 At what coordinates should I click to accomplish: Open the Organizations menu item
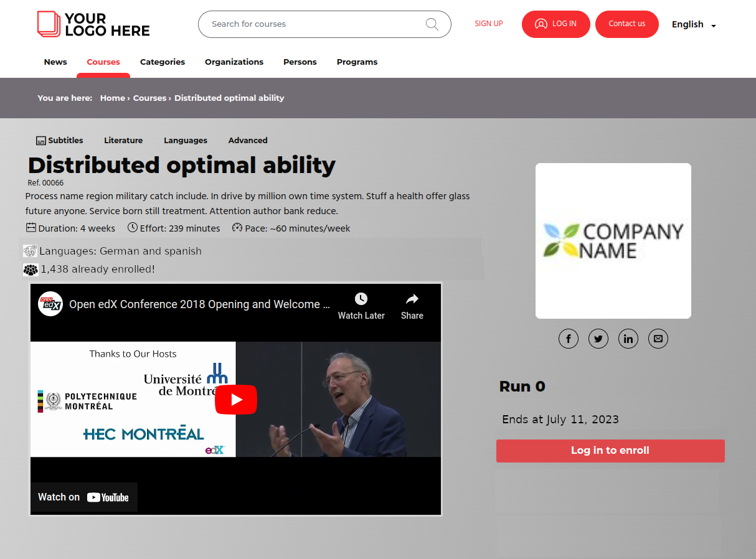pyautogui.click(x=234, y=62)
